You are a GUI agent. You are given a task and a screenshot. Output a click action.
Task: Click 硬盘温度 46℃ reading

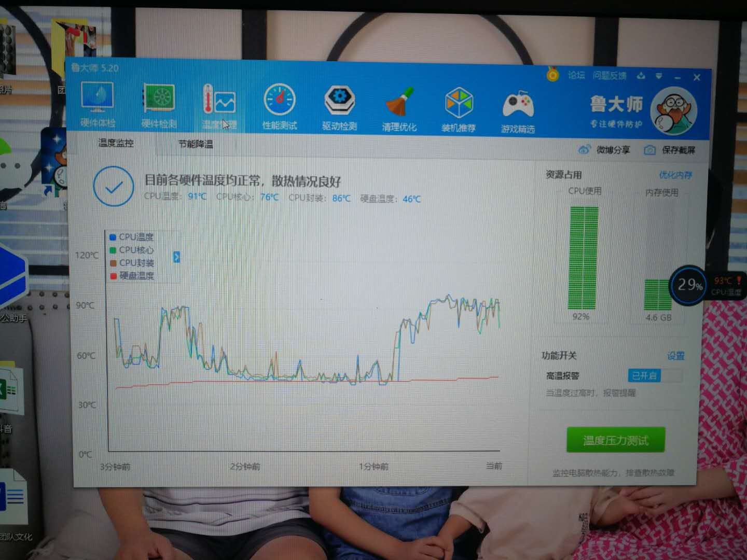391,199
